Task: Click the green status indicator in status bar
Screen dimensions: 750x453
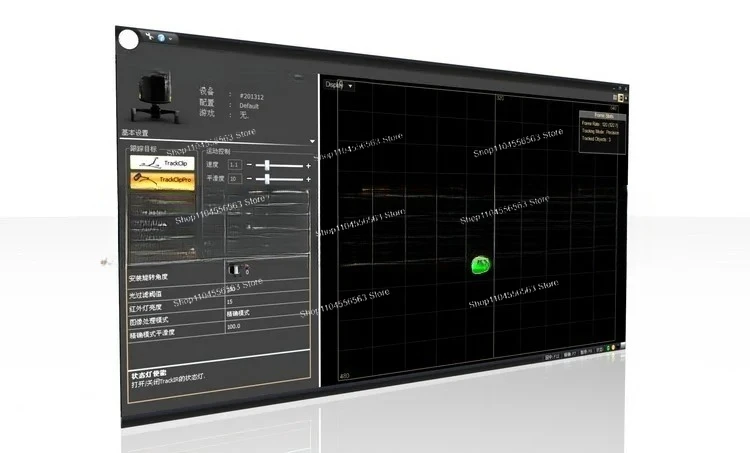Action: (608, 348)
